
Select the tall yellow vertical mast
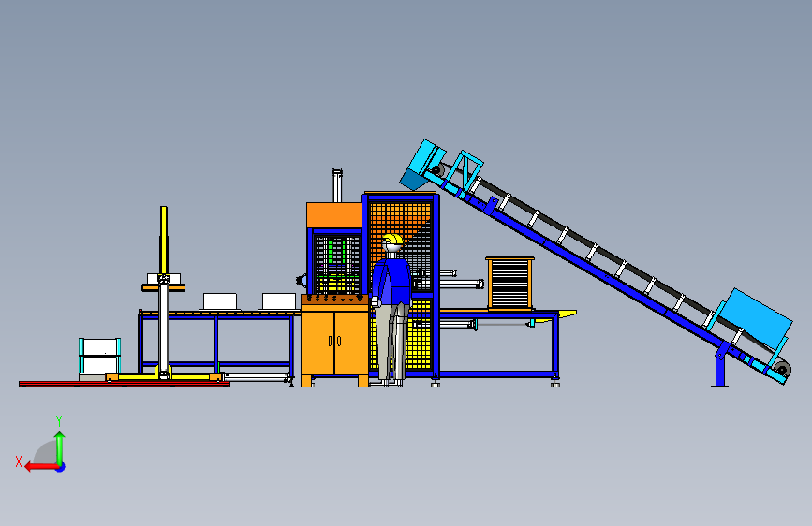[164, 241]
